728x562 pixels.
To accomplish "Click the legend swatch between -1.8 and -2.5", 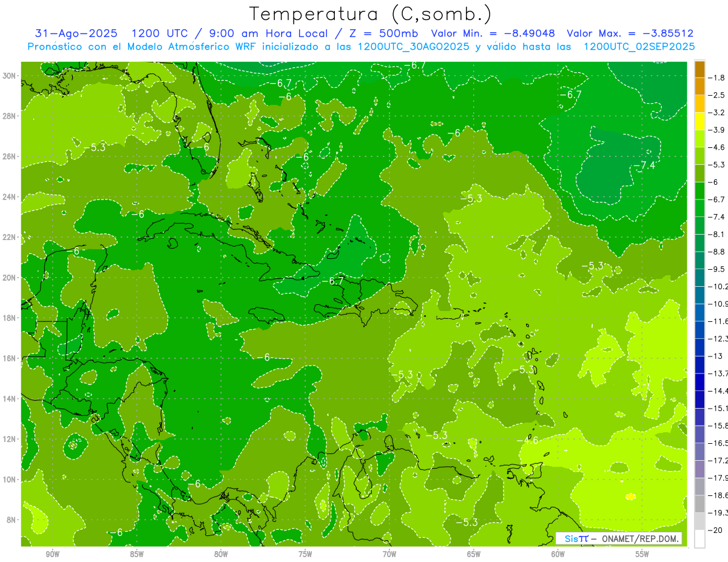I will point(699,86).
